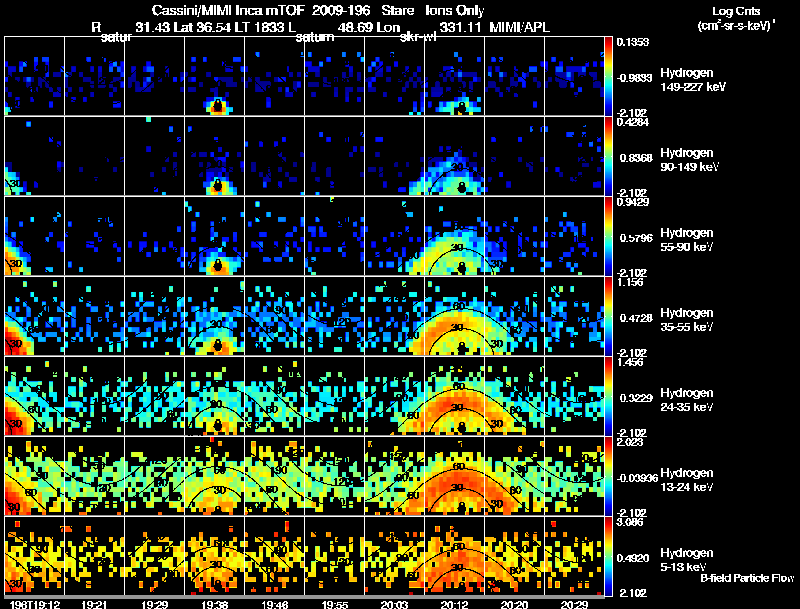The height and width of the screenshot is (609, 800).
Task: Click the 3.086 color scale maximum value
Action: tap(630, 523)
